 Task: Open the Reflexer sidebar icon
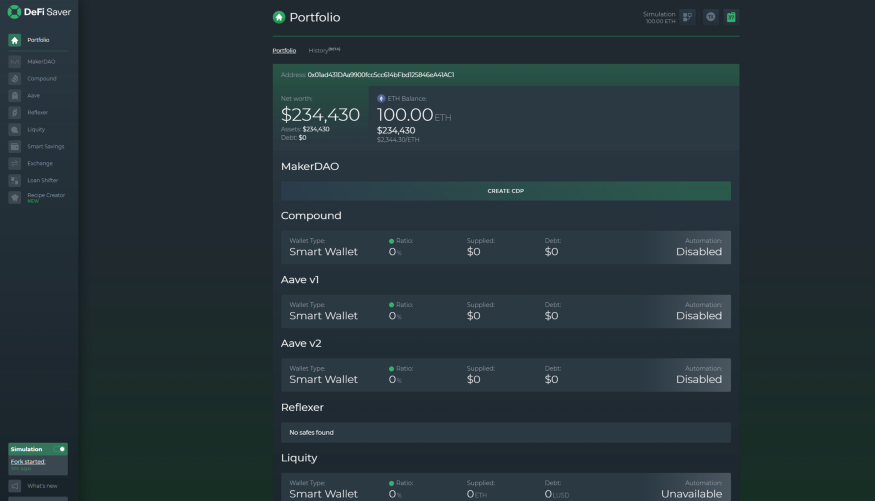tap(15, 113)
